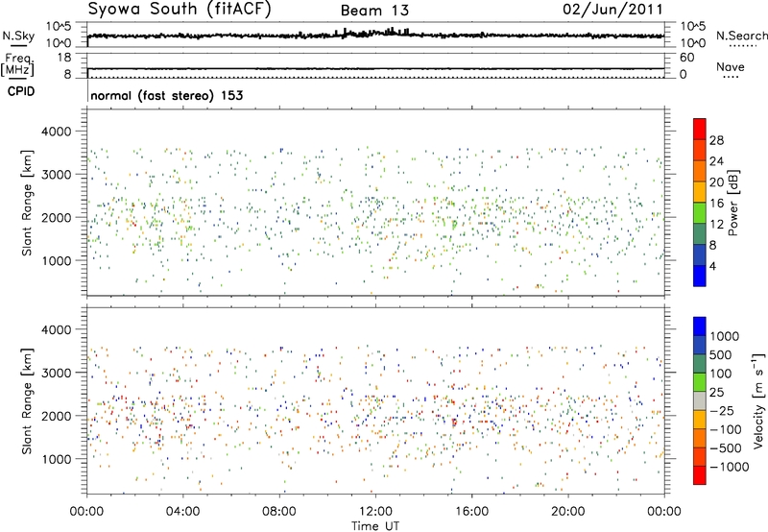Click the "Power [dB]" colorbar title
The image size is (768, 532).
(x=732, y=203)
